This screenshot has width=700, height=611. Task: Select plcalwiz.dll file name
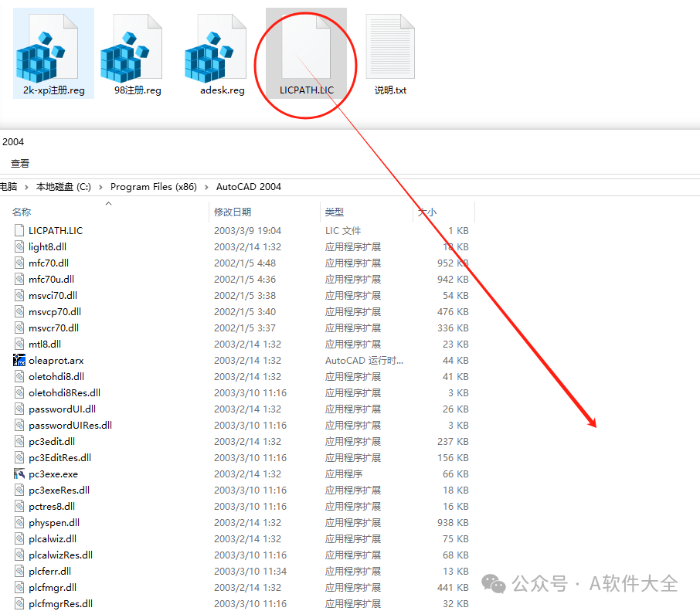(53, 538)
